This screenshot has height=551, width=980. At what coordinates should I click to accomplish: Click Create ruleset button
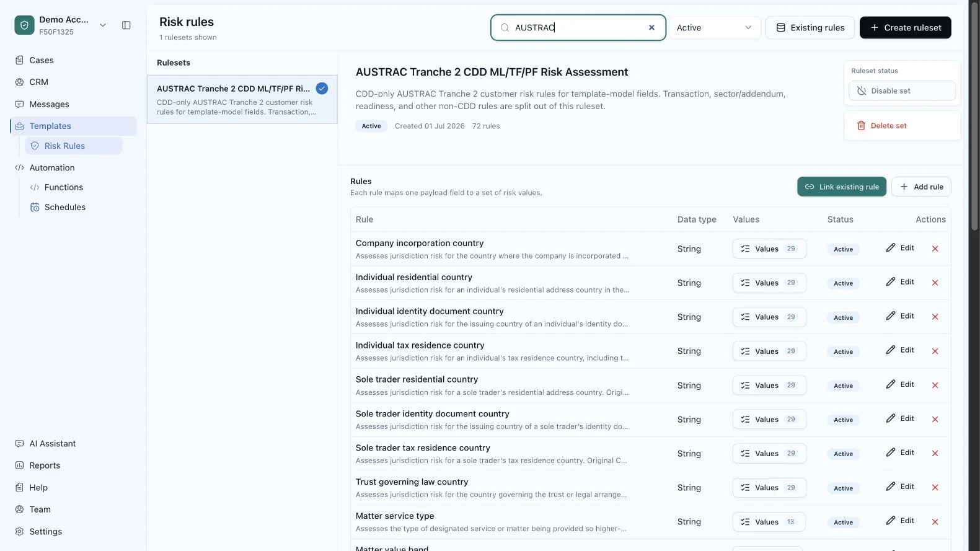click(906, 27)
